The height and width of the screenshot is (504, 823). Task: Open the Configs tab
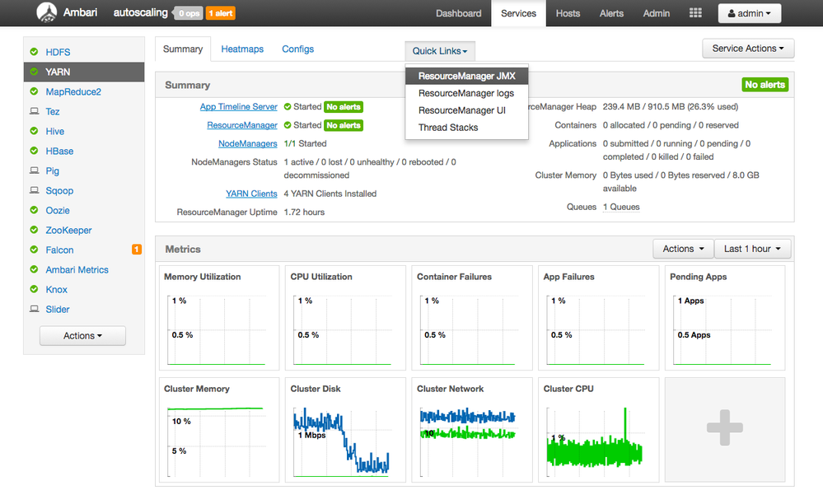297,49
